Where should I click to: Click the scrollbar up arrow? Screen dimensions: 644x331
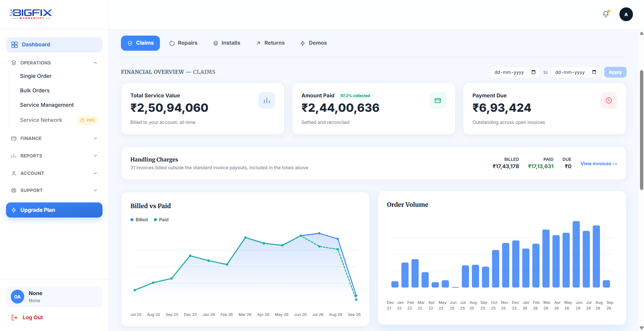point(641,33)
